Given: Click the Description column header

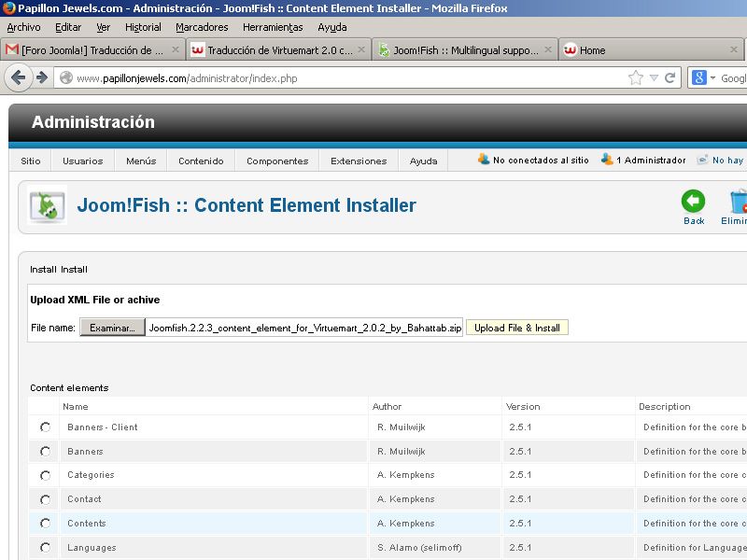Looking at the screenshot, I should pyautogui.click(x=665, y=406).
